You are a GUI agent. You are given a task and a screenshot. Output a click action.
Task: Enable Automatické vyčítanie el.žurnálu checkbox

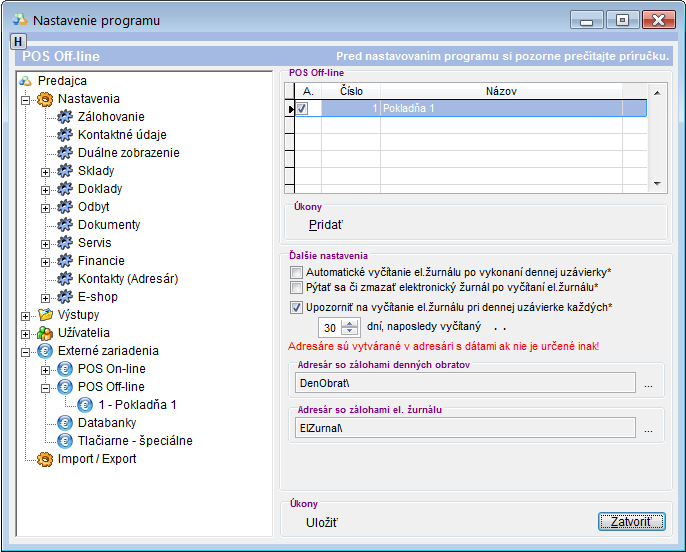296,272
